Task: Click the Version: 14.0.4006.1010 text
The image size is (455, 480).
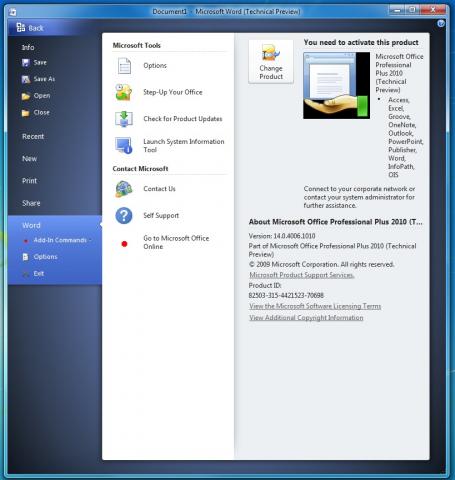Action: (x=282, y=236)
